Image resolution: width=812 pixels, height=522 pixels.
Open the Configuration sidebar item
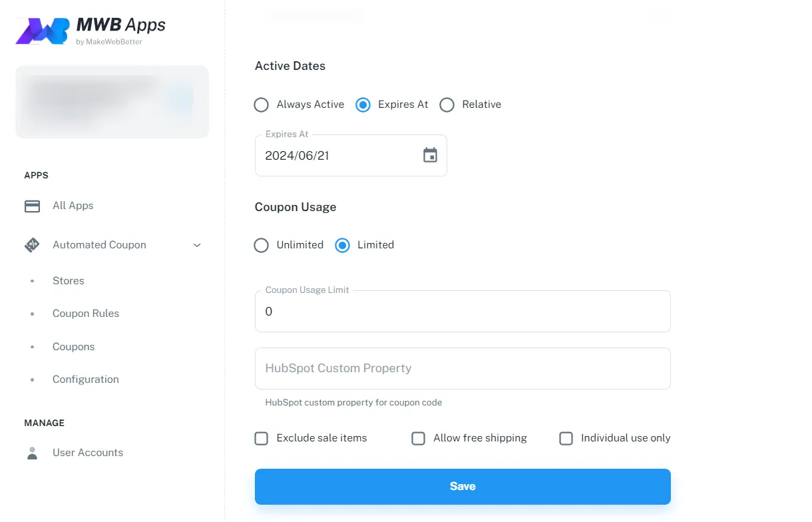pos(86,380)
